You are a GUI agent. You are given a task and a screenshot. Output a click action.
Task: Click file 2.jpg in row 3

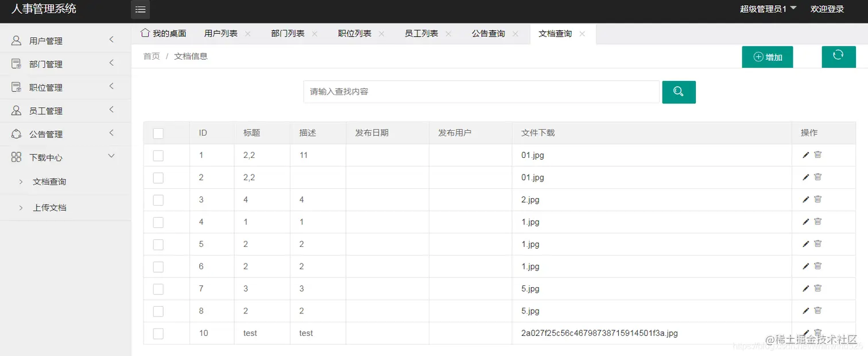530,200
